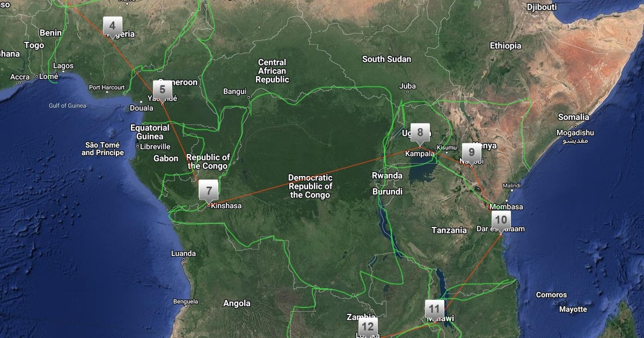Click waypoint marker number 8 at Kampala
This screenshot has height=338, width=644.
[x=420, y=133]
